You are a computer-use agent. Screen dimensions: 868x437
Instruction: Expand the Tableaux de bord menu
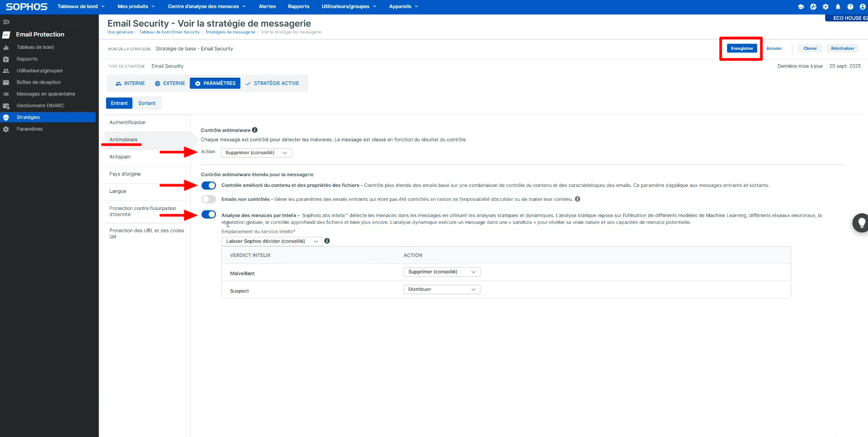81,6
